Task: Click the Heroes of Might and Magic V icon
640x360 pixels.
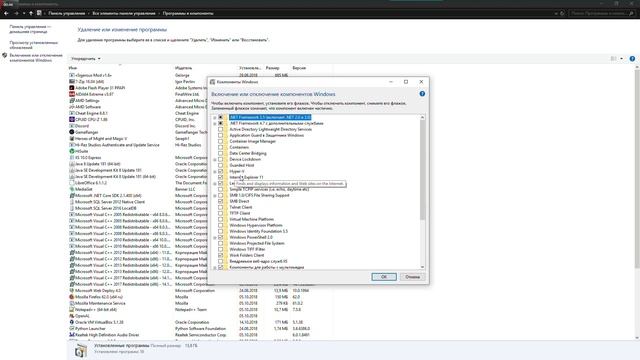Action: (72, 139)
